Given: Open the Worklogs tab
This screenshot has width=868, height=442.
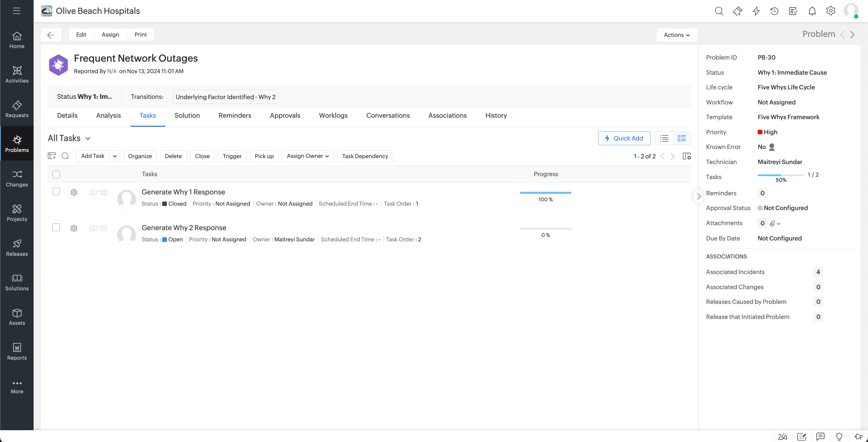Looking at the screenshot, I should (333, 115).
